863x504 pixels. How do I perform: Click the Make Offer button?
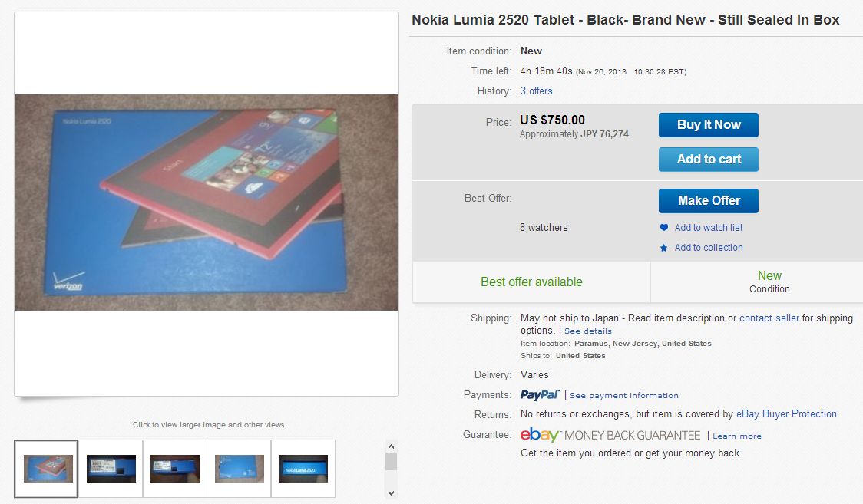[x=709, y=201]
